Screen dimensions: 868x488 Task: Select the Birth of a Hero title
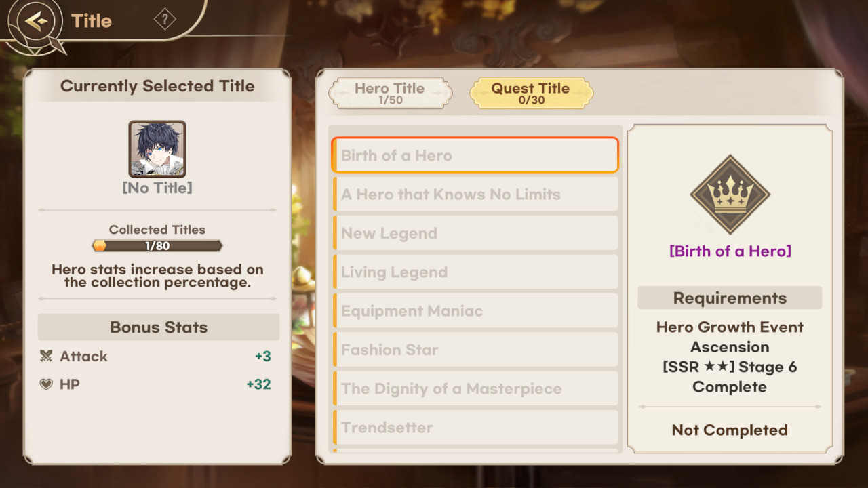click(475, 155)
